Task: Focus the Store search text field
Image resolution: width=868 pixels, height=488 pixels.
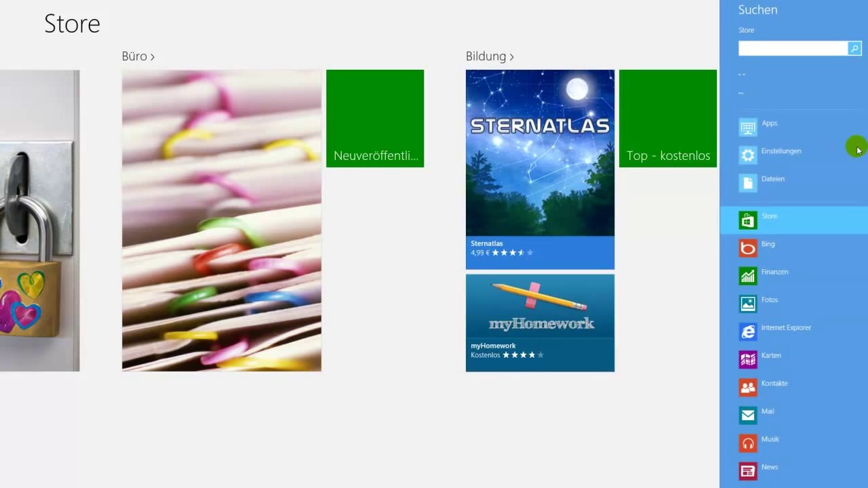Action: coord(793,48)
